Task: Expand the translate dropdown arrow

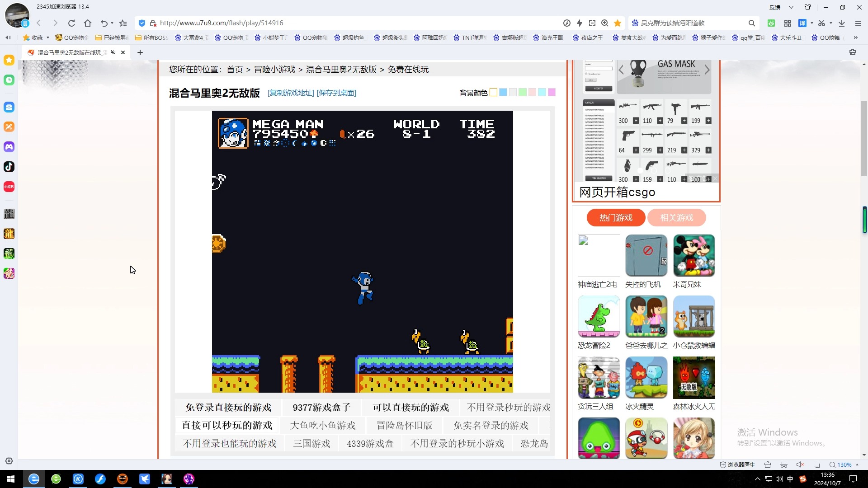Action: 812,23
